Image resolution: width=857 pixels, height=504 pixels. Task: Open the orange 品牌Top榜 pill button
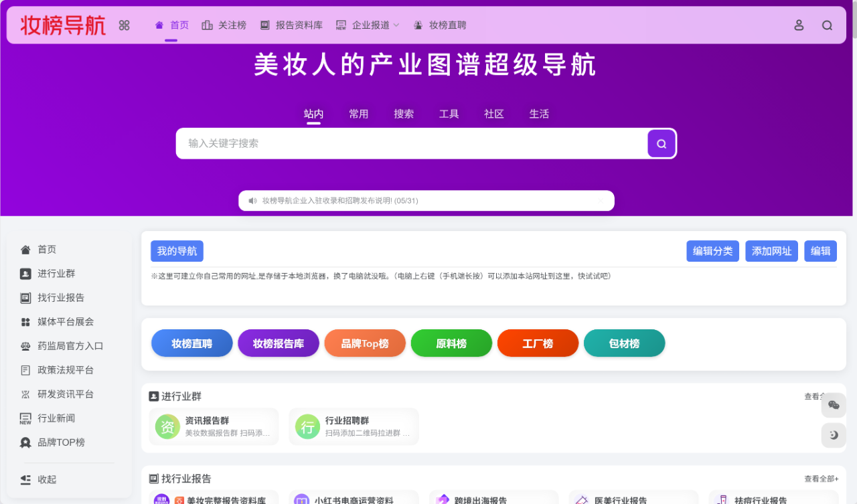365,343
